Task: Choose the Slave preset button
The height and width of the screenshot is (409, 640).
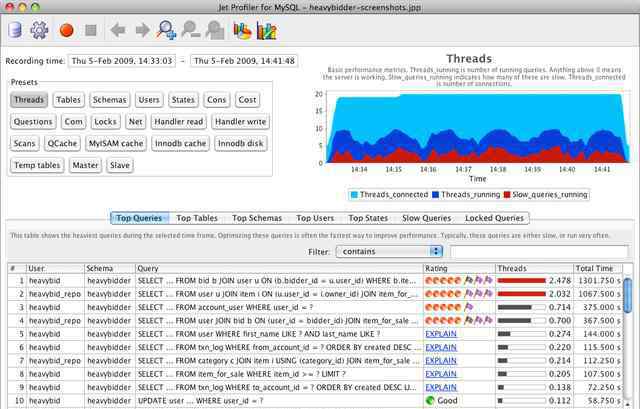Action: 120,165
